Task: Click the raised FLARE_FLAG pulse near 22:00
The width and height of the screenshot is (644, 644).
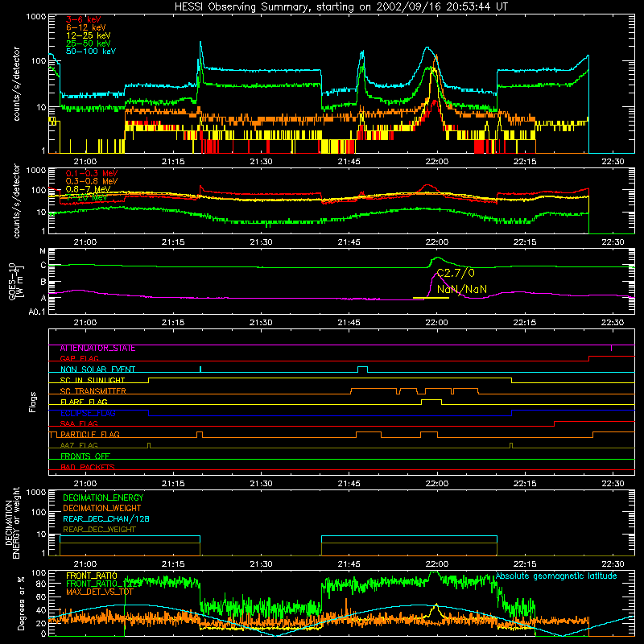Action: 431,400
